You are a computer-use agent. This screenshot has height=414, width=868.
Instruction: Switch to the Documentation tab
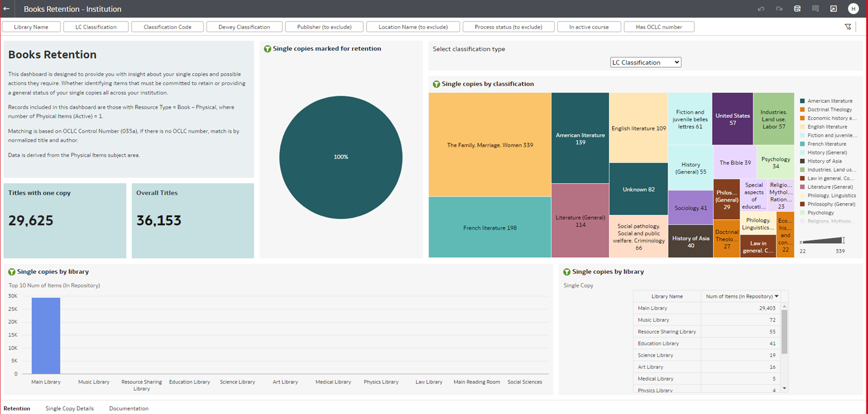tap(128, 409)
